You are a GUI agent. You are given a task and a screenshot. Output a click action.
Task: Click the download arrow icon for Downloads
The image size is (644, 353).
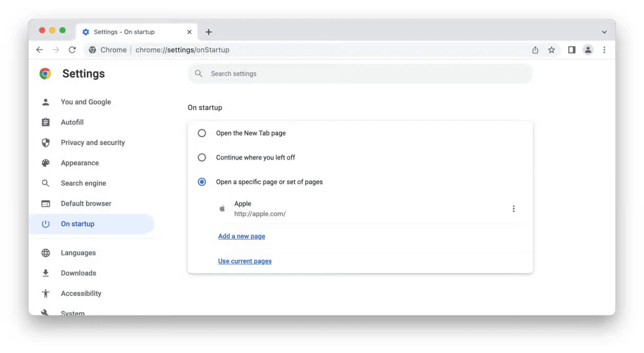[x=46, y=273]
